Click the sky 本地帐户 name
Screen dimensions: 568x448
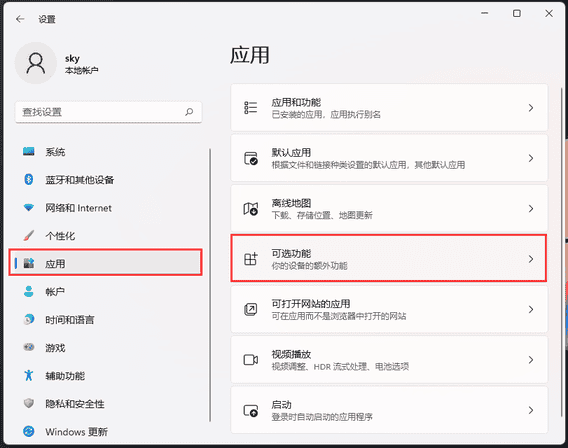[x=82, y=64]
